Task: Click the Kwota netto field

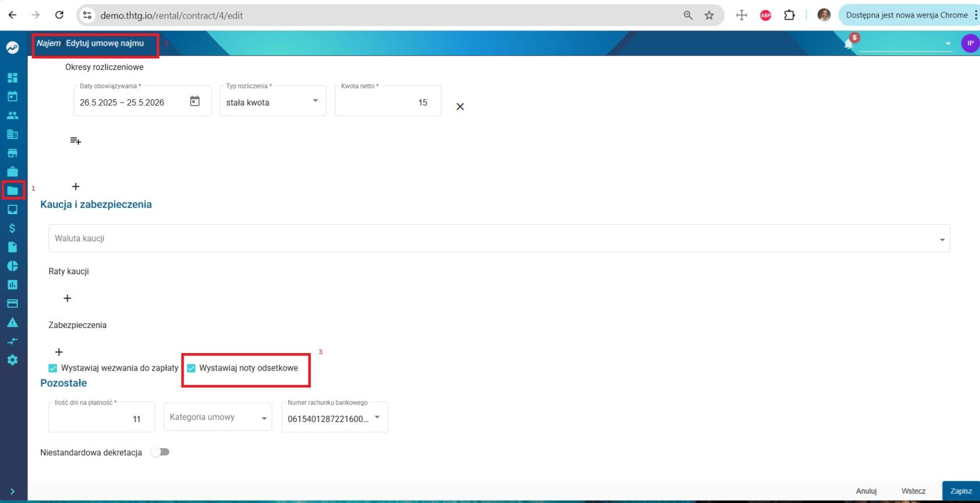Action: click(x=388, y=101)
